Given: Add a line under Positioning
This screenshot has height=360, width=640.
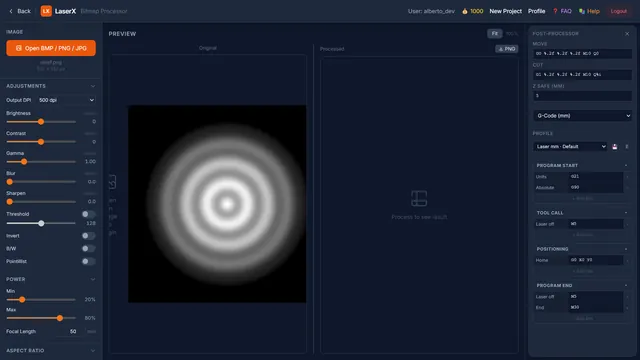Looking at the screenshot, I should pyautogui.click(x=582, y=271).
